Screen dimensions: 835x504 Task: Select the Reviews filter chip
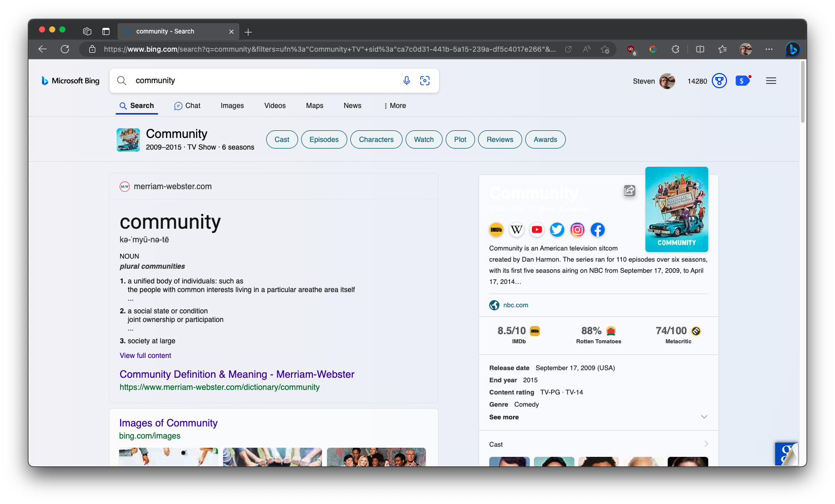click(500, 139)
